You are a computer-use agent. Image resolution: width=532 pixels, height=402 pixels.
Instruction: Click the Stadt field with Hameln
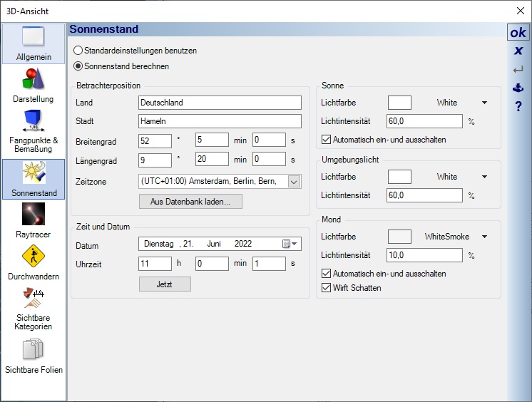[220, 121]
